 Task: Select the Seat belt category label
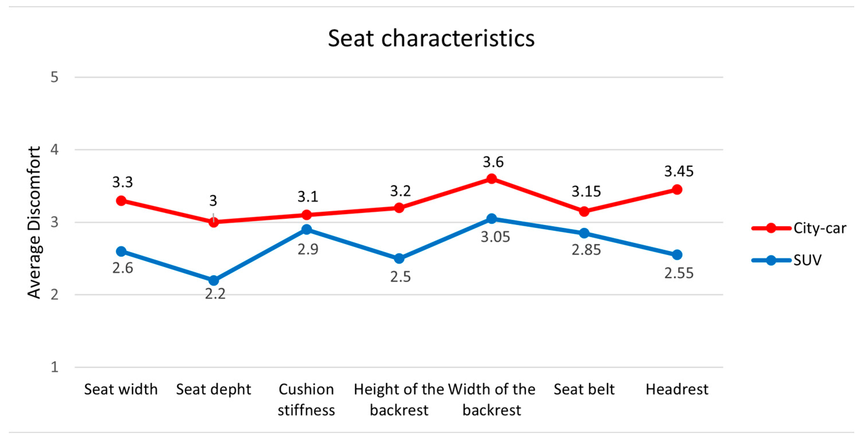tap(584, 389)
